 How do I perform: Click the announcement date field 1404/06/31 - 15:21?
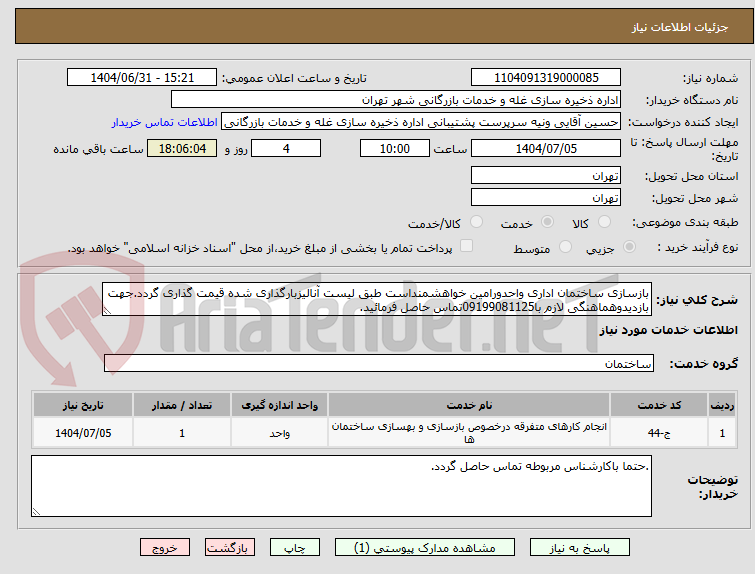[x=142, y=78]
